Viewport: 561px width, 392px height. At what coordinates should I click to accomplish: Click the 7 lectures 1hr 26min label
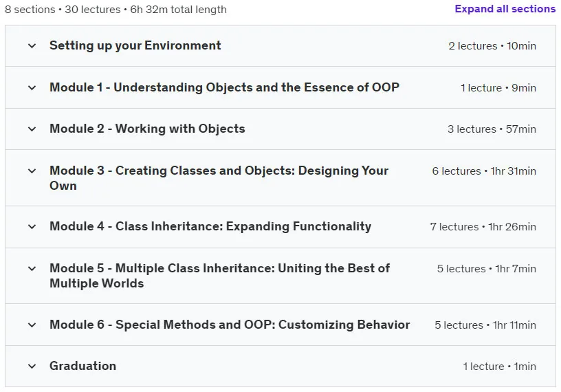[483, 227]
